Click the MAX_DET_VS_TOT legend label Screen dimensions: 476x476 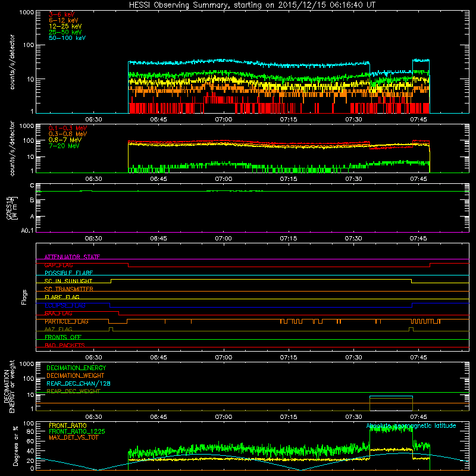pyautogui.click(x=73, y=437)
